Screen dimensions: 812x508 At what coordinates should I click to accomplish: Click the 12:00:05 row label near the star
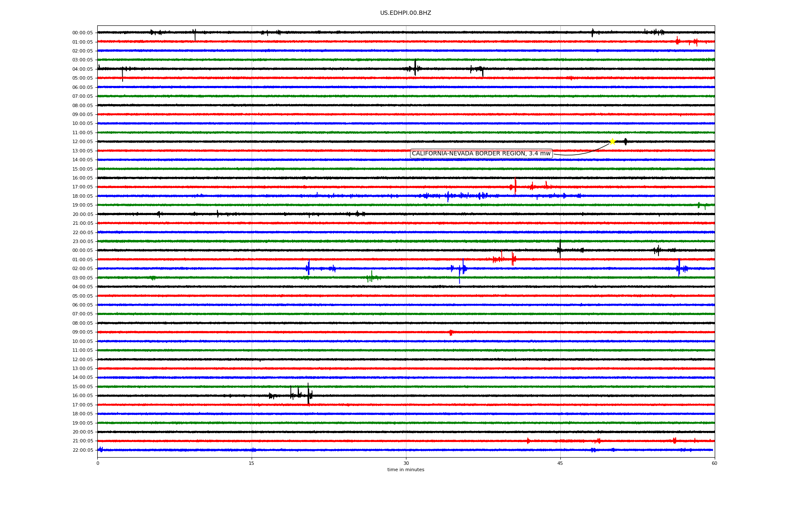click(x=82, y=142)
